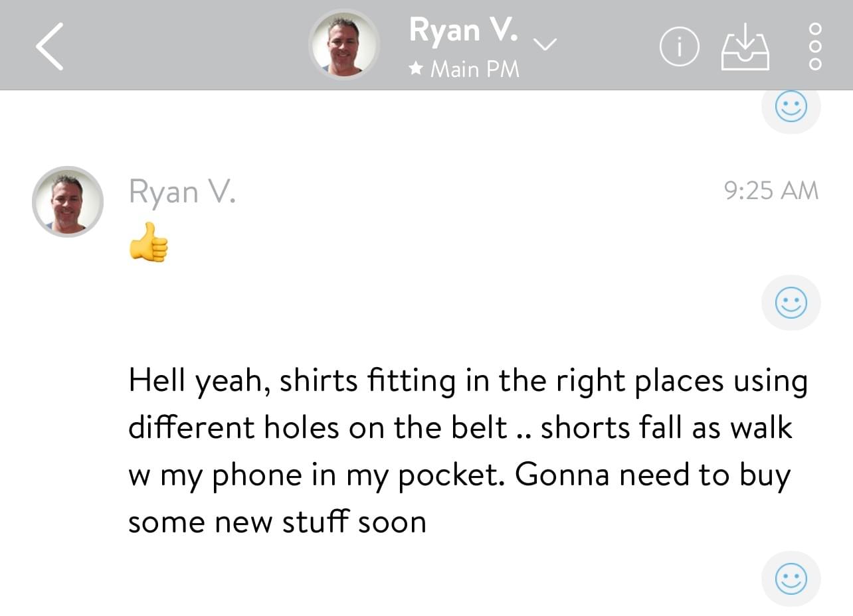Open the three-dot more options menu
The height and width of the screenshot is (616, 853).
click(816, 46)
